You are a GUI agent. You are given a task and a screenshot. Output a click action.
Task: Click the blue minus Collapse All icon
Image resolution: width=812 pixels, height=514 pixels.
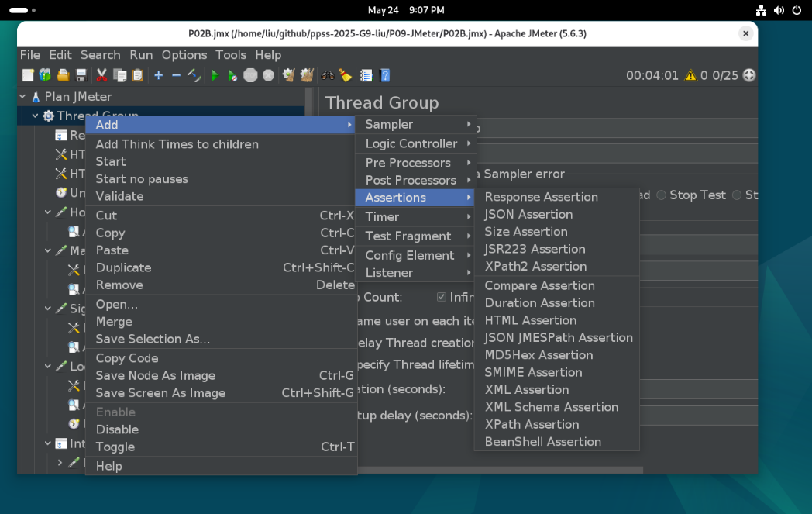coord(176,76)
